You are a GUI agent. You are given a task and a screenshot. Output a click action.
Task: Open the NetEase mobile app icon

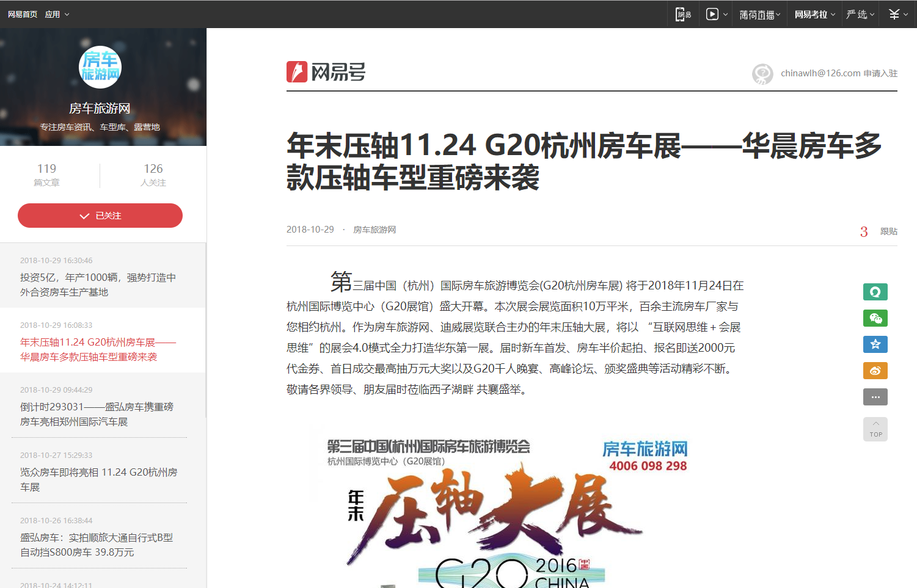pyautogui.click(x=683, y=14)
